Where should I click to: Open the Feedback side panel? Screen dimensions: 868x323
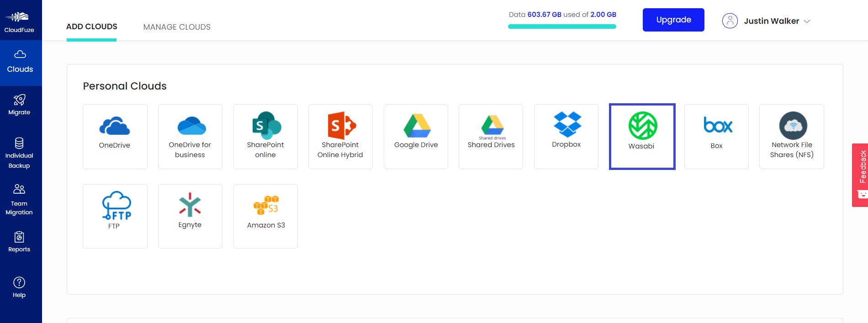(860, 175)
